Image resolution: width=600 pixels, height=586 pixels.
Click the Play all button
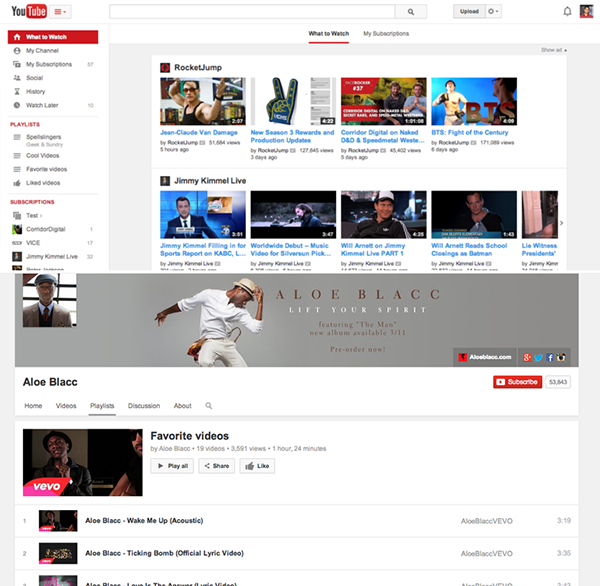coord(172,466)
